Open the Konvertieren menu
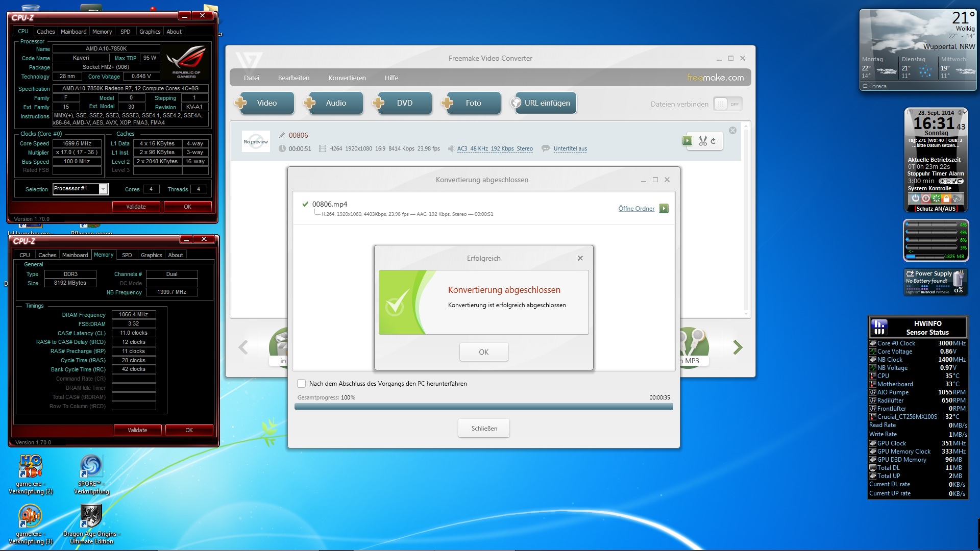The width and height of the screenshot is (980, 551). click(347, 78)
